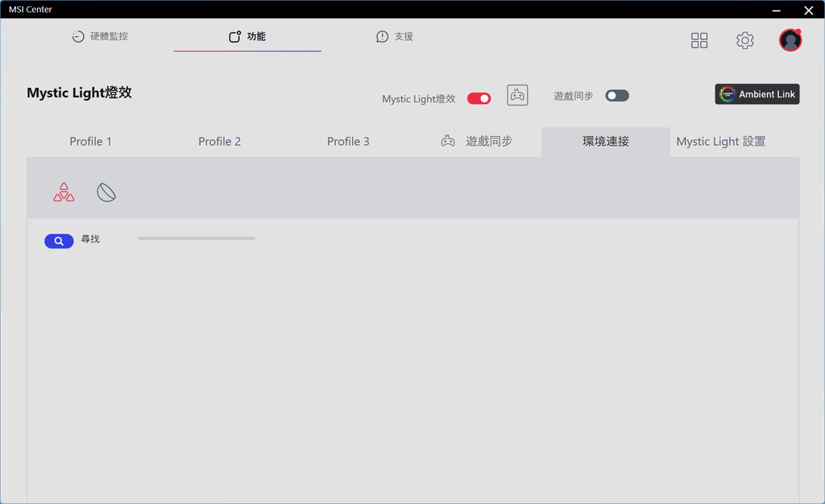
Task: Switch to the 功能 features tab
Action: [x=247, y=36]
